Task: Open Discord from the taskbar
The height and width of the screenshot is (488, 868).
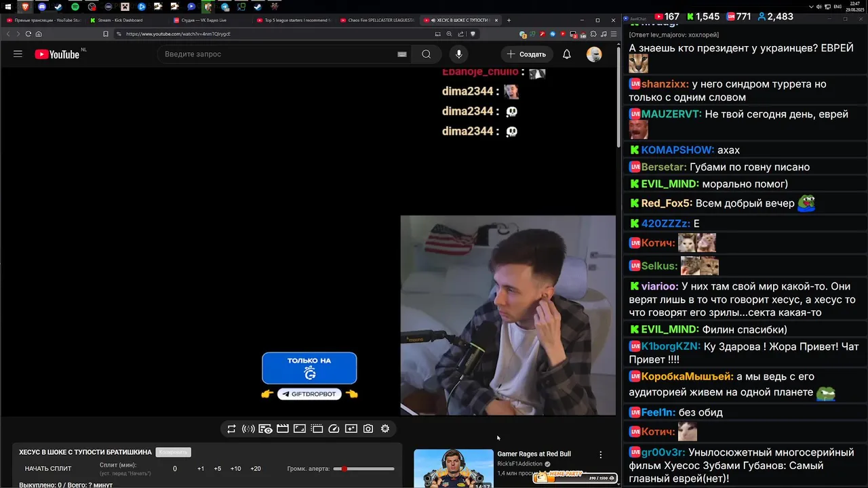Action: click(42, 7)
